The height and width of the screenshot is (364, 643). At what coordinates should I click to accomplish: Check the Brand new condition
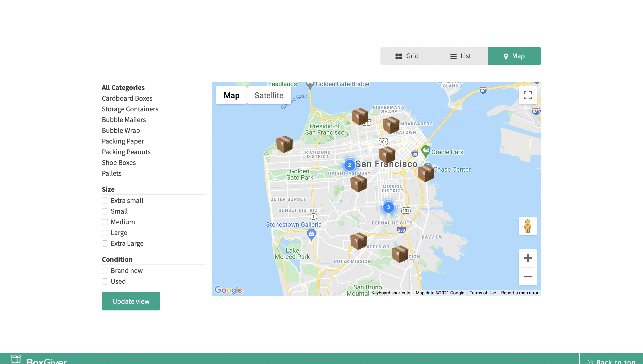tap(105, 270)
